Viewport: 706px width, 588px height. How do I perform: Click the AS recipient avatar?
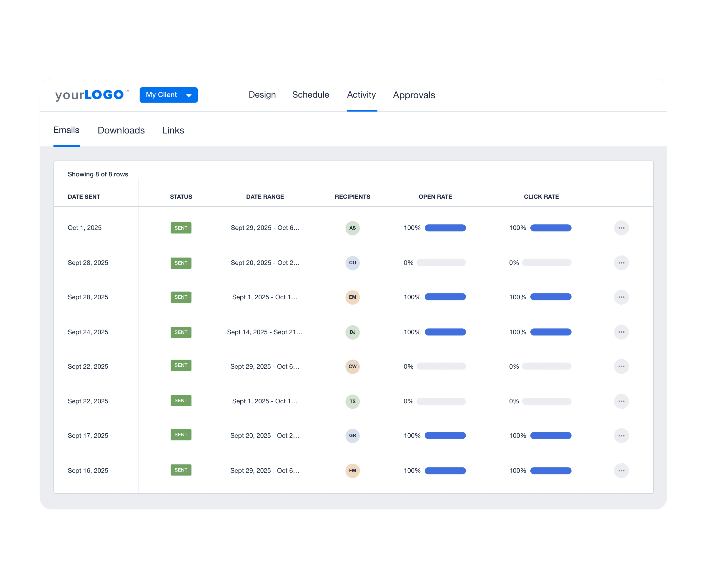pos(352,228)
